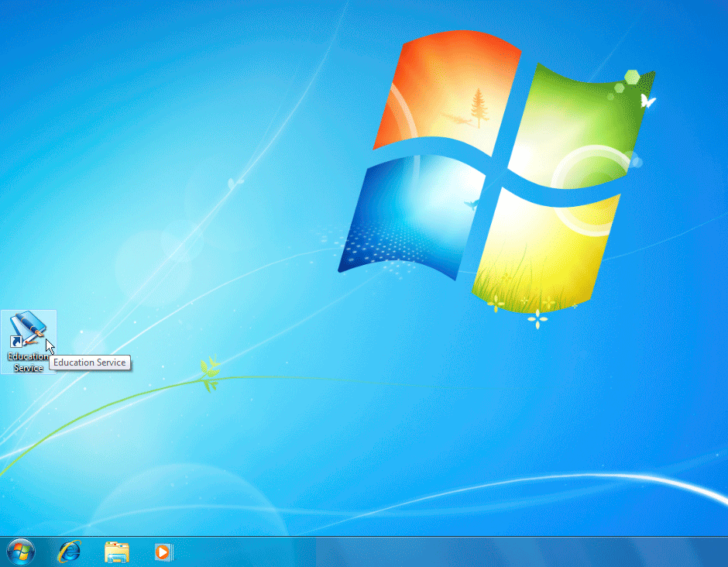The width and height of the screenshot is (728, 567).
Task: Launch Internet Explorer from the taskbar
Action: (x=69, y=552)
